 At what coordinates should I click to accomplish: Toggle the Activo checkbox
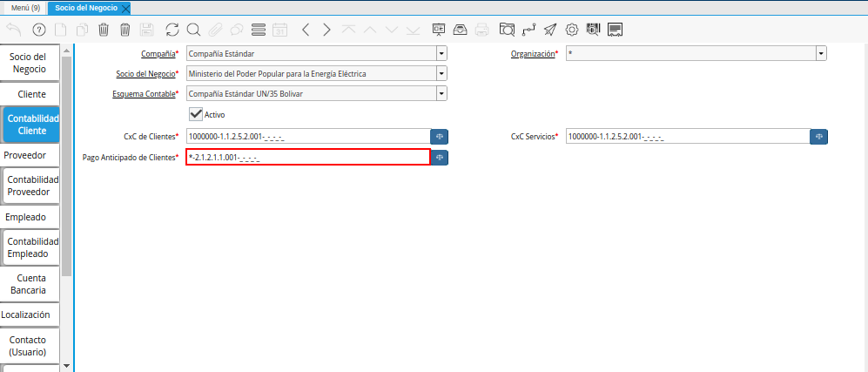[196, 114]
